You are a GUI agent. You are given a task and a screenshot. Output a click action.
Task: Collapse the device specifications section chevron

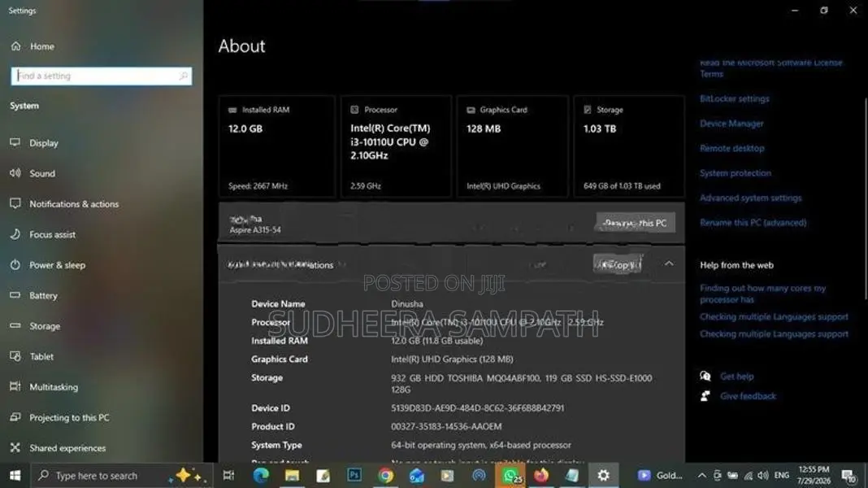click(669, 264)
